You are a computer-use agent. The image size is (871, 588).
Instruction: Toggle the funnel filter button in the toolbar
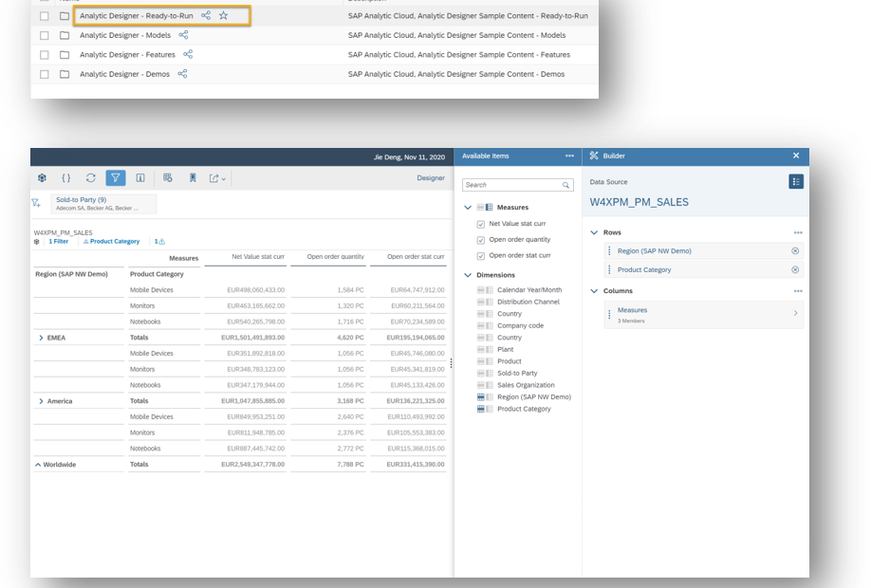[116, 177]
